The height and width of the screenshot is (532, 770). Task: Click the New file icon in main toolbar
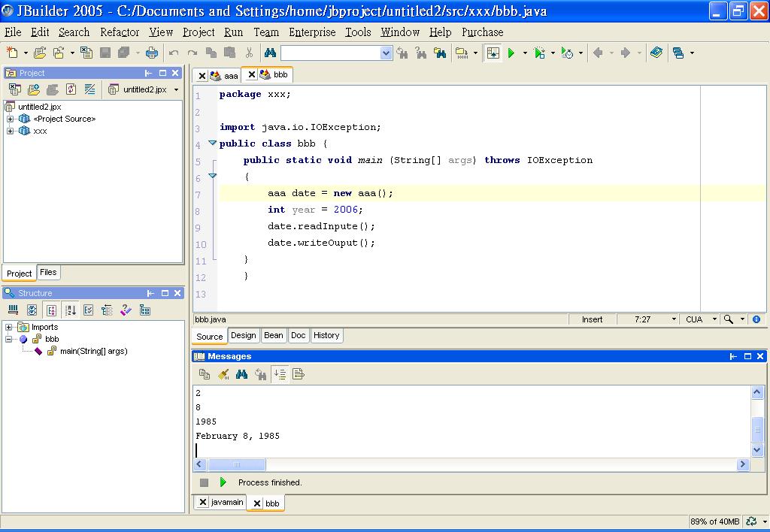pyautogui.click(x=12, y=53)
